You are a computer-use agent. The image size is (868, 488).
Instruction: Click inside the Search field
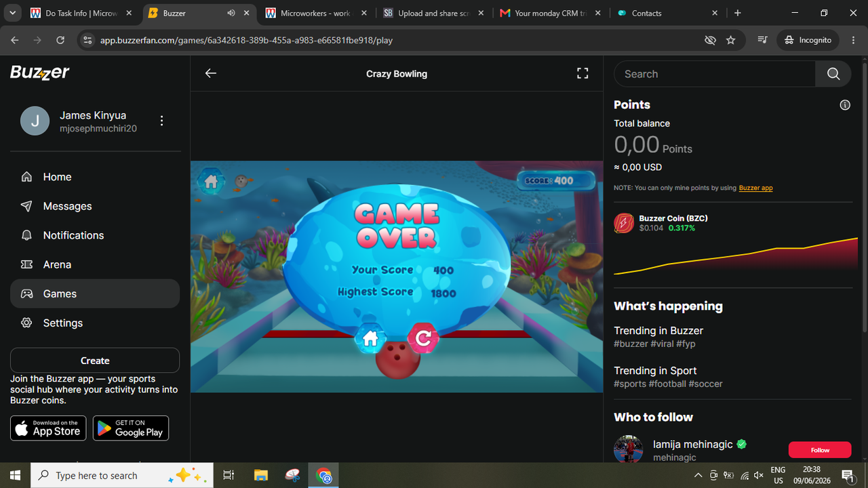pos(715,74)
